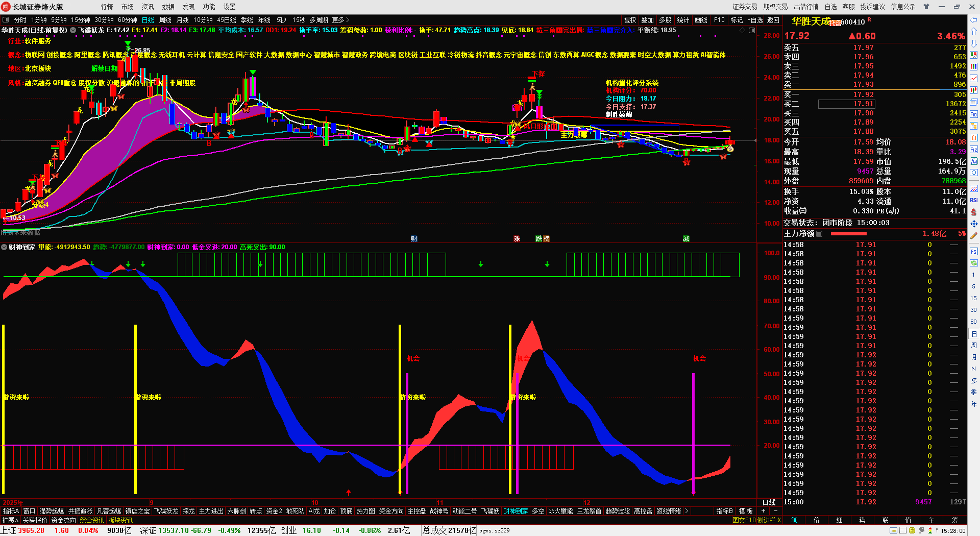Click the diamond icon at chart top right
This screenshot has height=536, width=980.
click(x=742, y=31)
